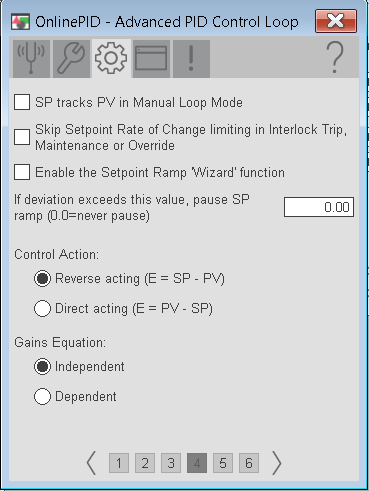Viewport: 369px width, 491px height.
Task: Open the wrench maintenance tab
Action: [x=71, y=59]
